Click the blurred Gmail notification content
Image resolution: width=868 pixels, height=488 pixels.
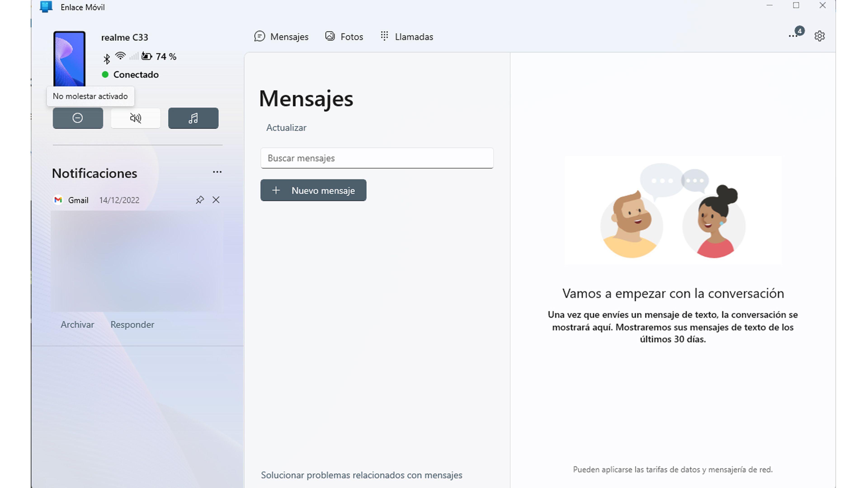137,261
